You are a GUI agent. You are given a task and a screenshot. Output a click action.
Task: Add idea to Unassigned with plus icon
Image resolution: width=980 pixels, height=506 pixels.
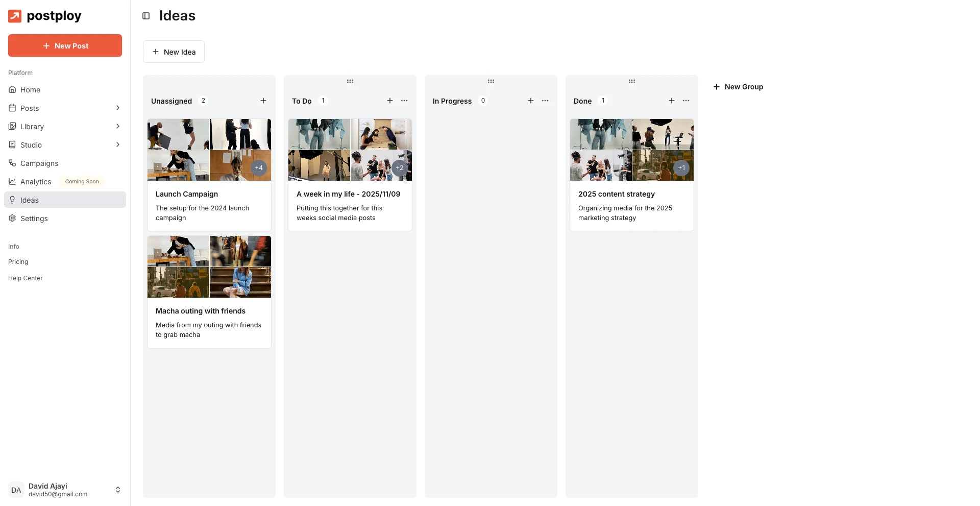[263, 101]
